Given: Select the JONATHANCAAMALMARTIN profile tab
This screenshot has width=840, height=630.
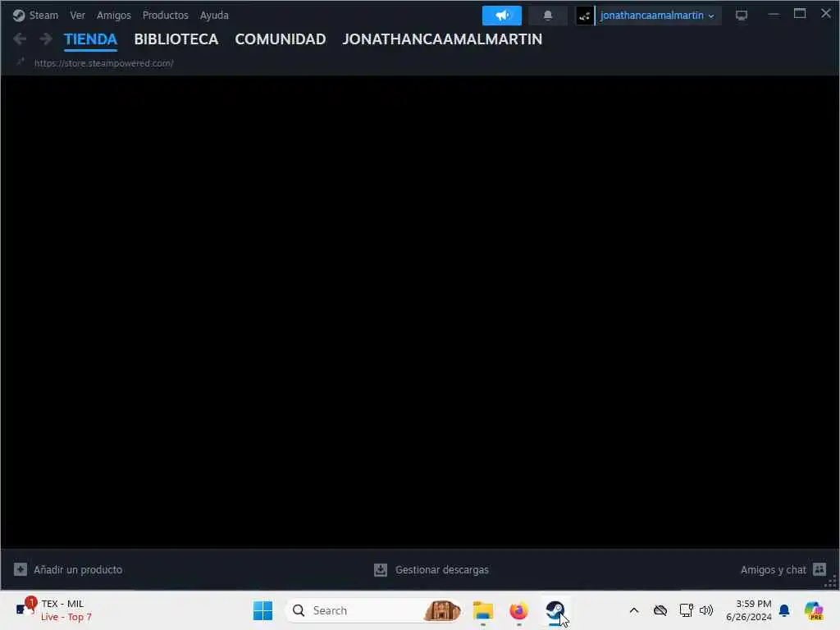Looking at the screenshot, I should (x=442, y=39).
